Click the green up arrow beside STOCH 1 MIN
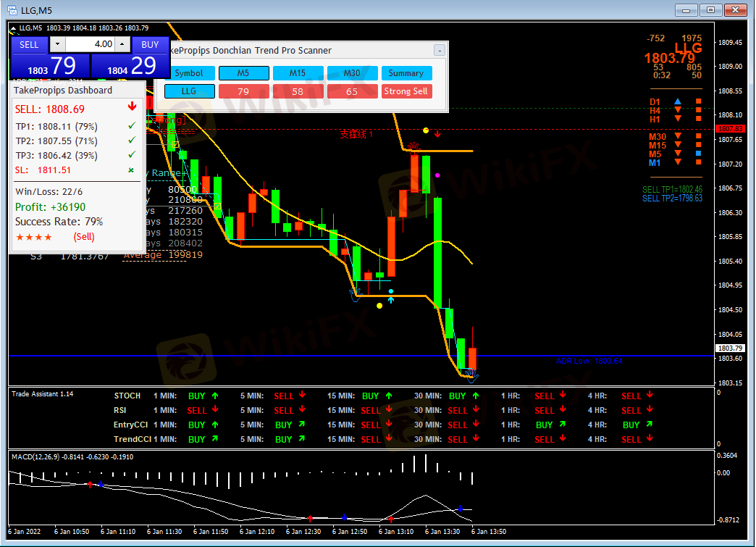Image resolution: width=756 pixels, height=547 pixels. tap(214, 396)
